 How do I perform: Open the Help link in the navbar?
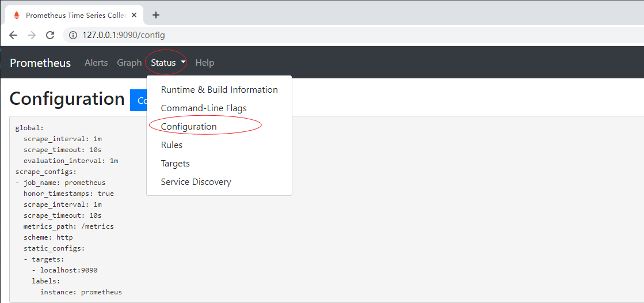tap(204, 63)
